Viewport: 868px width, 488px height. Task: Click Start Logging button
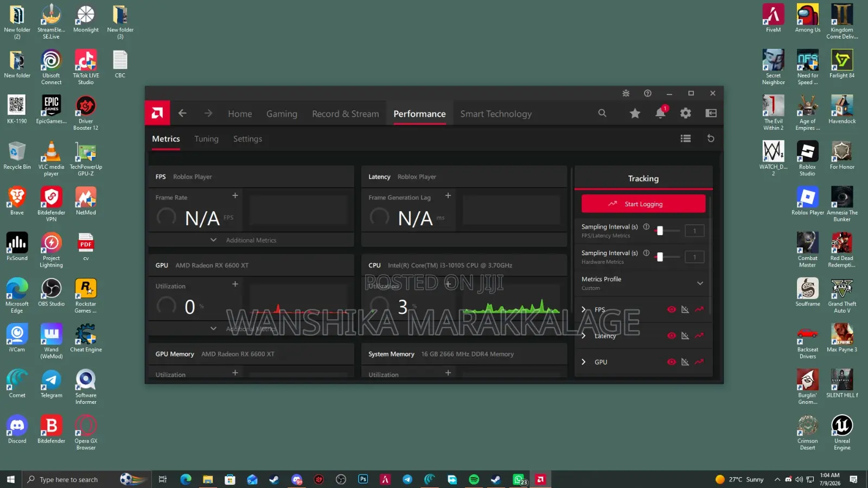coord(643,204)
